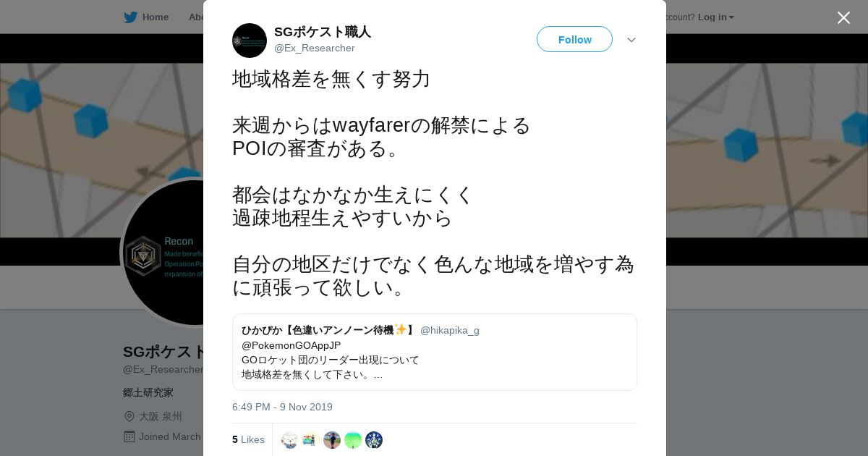This screenshot has width=868, height=456.
Task: Open the large Recon profile picture
Action: click(x=163, y=252)
